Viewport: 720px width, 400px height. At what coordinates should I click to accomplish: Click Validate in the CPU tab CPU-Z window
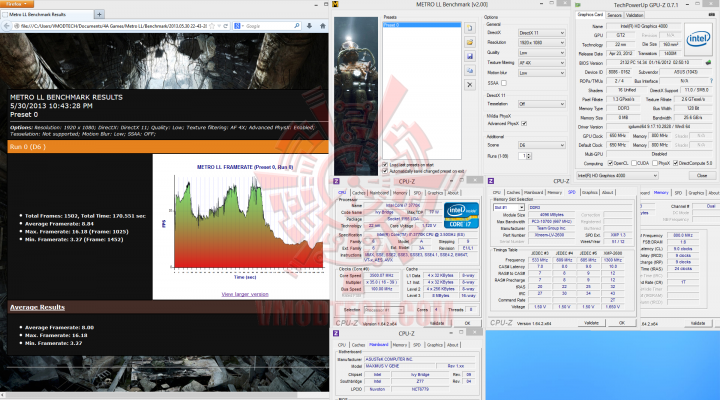437,323
